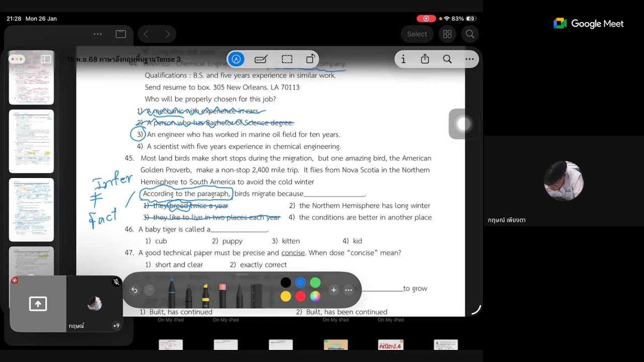Open the second page thumbnail in sidebar
Image resolution: width=644 pixels, height=362 pixels.
click(31, 141)
